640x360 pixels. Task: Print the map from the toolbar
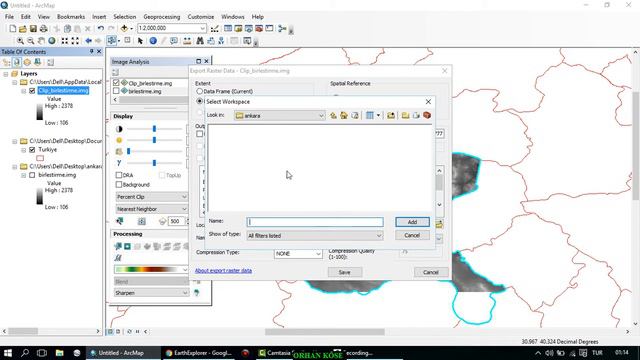[43, 29]
